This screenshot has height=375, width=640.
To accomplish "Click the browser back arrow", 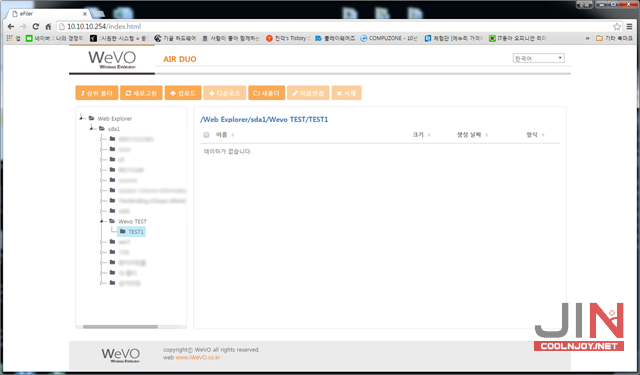I will [x=11, y=27].
